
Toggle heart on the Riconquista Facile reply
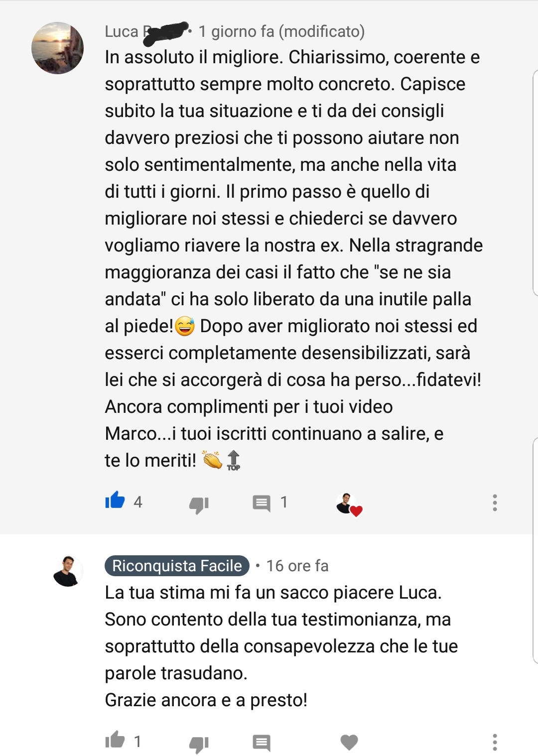(349, 742)
